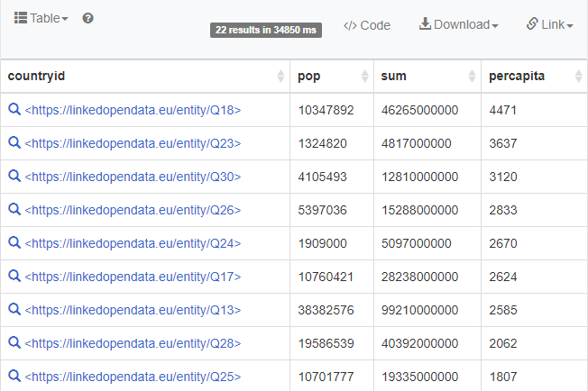Sort the table by sum column
This screenshot has height=391, width=588.
tap(427, 77)
